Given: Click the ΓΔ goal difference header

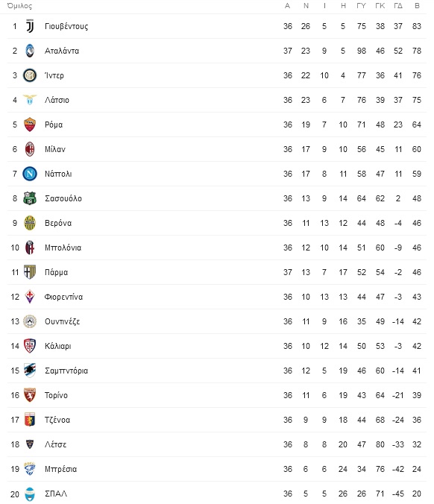Looking at the screenshot, I should 398,6.
